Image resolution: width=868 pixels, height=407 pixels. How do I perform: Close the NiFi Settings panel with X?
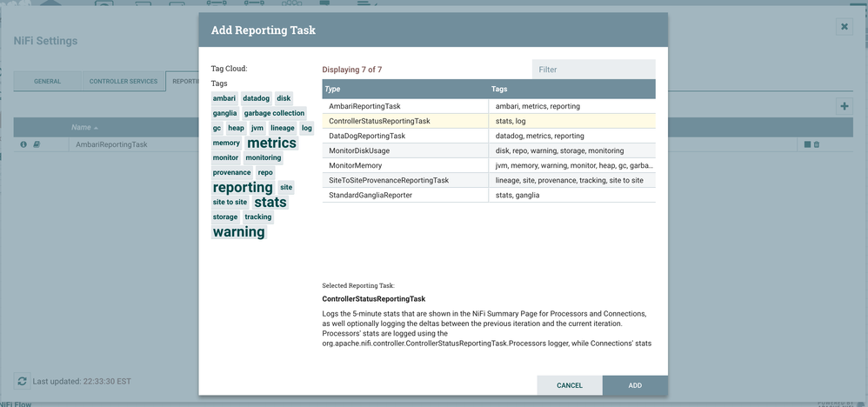pos(845,27)
